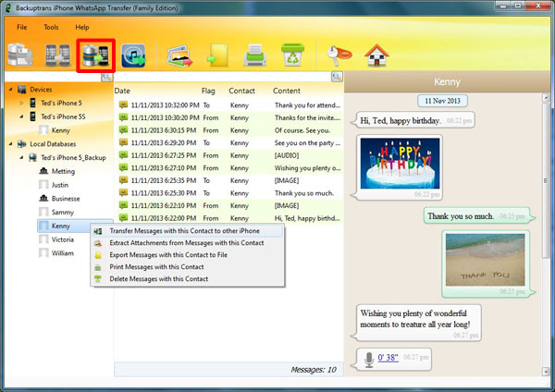Select Kenny under Ted's iPhone 5S
Image resolution: width=555 pixels, height=392 pixels.
point(60,130)
